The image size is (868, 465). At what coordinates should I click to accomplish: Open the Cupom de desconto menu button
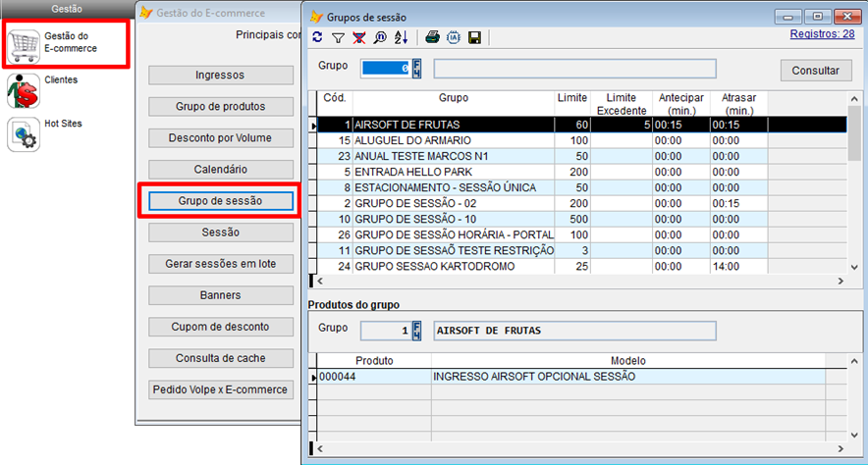click(x=221, y=327)
